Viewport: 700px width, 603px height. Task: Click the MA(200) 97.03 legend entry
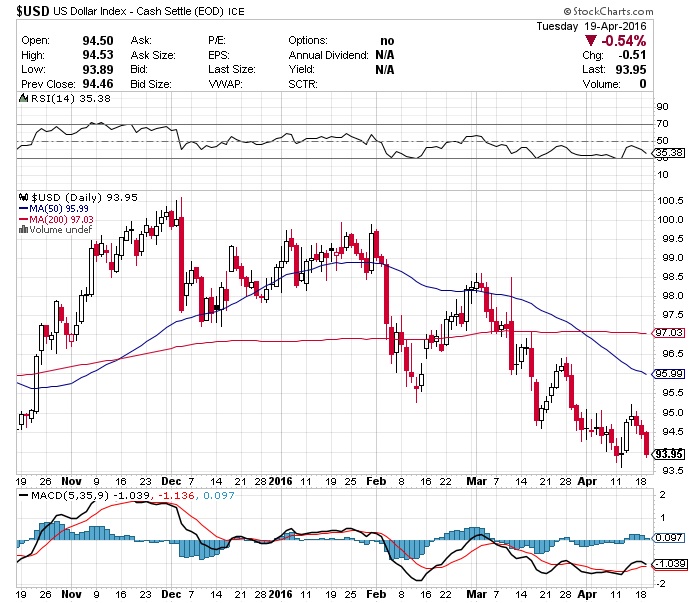56,219
